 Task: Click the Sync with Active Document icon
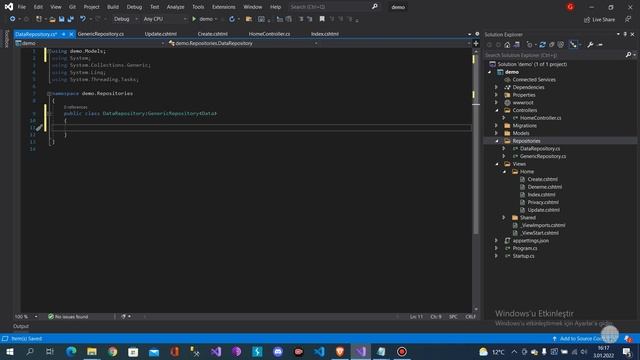pyautogui.click(x=542, y=45)
